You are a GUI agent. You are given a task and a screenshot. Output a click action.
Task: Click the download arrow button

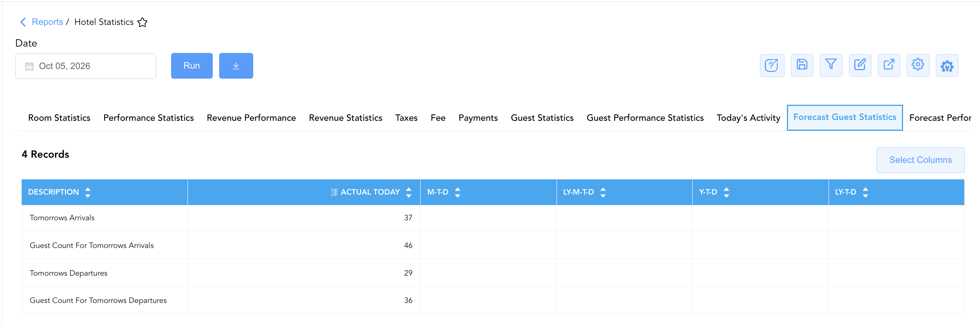coord(236,66)
